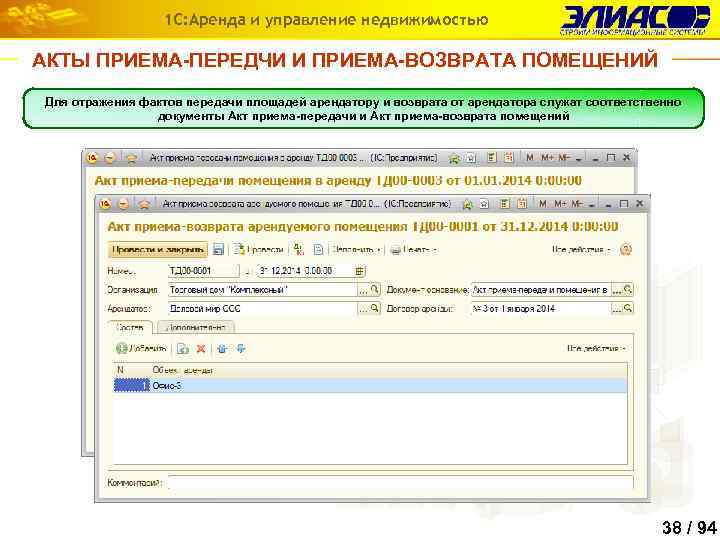Add front window to favorites with star-page icon
Screen dimensions: 720x540
coord(484,204)
